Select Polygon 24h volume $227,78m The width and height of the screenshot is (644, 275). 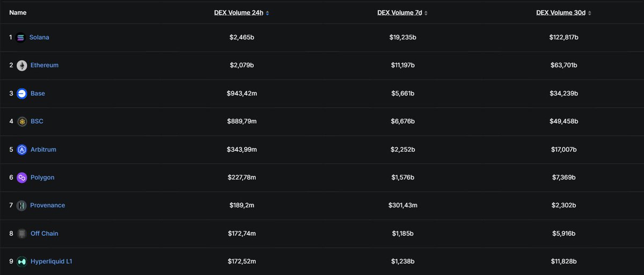(x=241, y=177)
